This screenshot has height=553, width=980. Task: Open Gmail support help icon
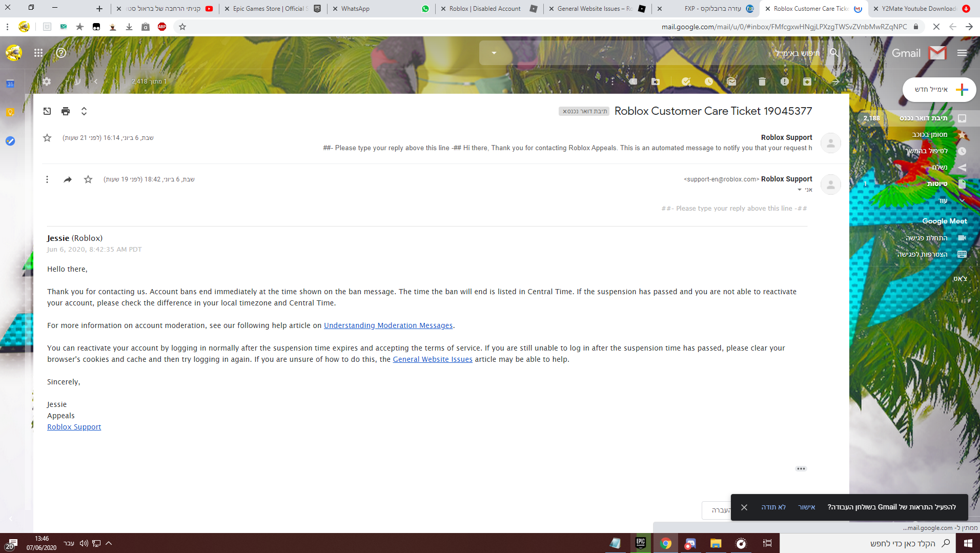point(61,53)
